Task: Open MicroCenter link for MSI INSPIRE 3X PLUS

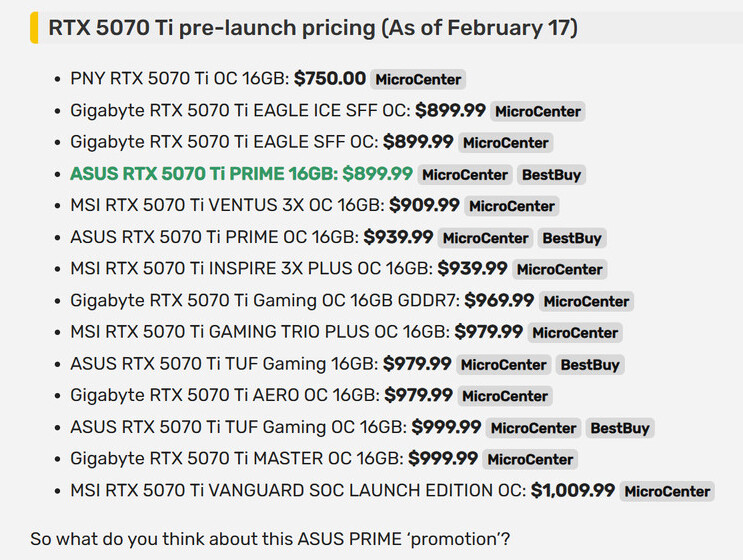Action: [x=560, y=270]
